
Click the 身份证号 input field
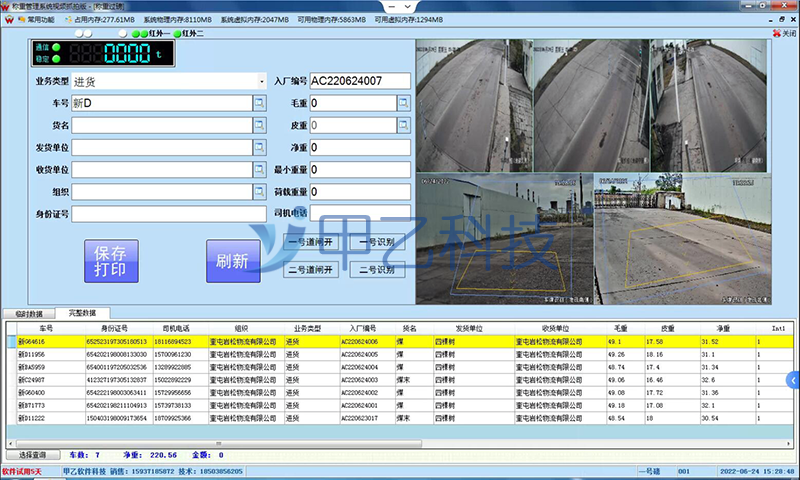pos(167,213)
